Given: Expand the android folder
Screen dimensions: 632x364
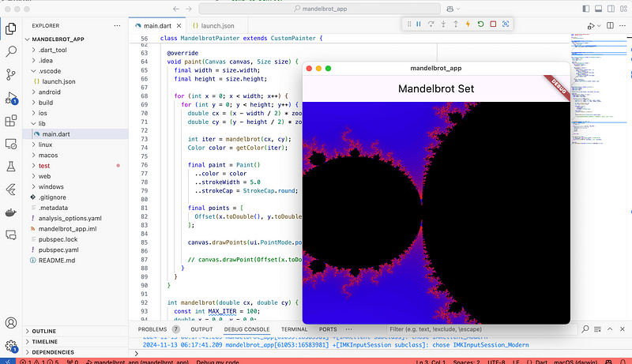Looking at the screenshot, I should pos(51,92).
